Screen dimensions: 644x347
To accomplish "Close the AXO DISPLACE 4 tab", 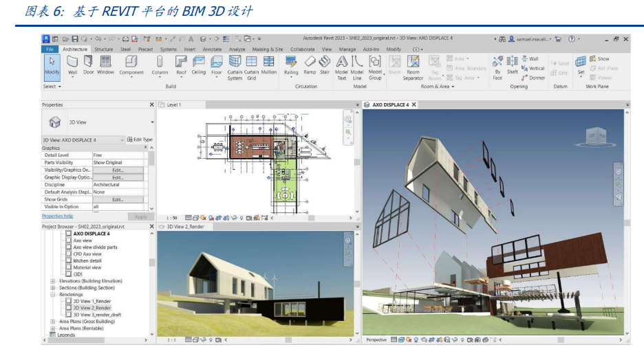I will tap(414, 105).
